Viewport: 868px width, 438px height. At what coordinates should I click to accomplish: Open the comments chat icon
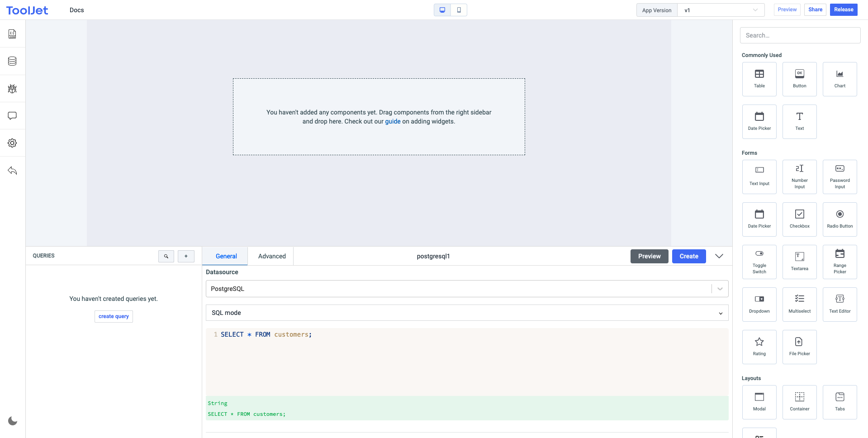(12, 116)
